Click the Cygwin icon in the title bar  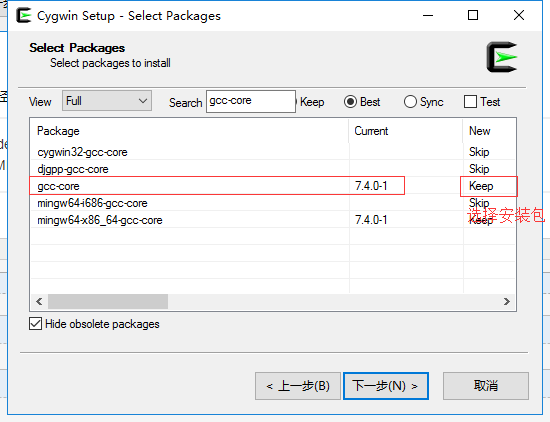pyautogui.click(x=24, y=15)
